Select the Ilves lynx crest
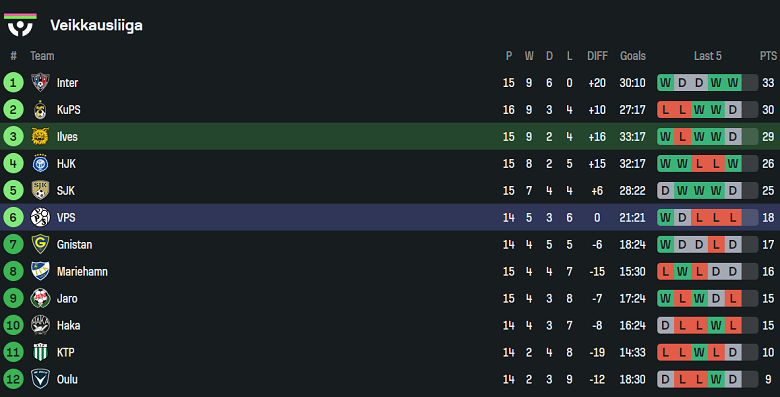The height and width of the screenshot is (397, 780). pyautogui.click(x=40, y=136)
